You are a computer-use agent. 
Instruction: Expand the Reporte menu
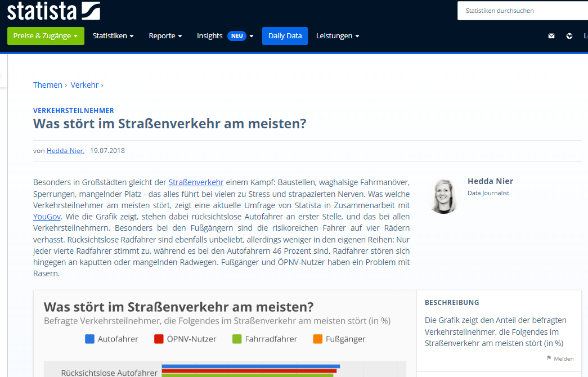click(x=165, y=36)
